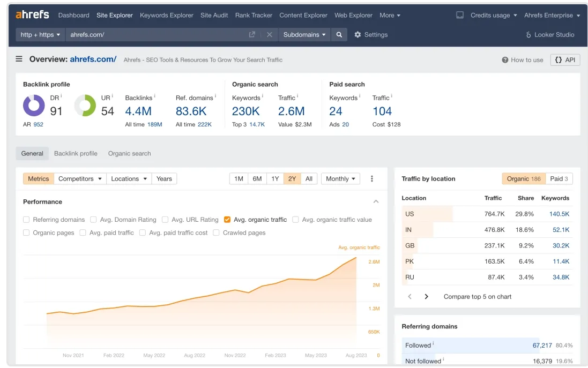This screenshot has height=368, width=588.
Task: Enable Organic pages checkbox
Action: [x=26, y=232]
